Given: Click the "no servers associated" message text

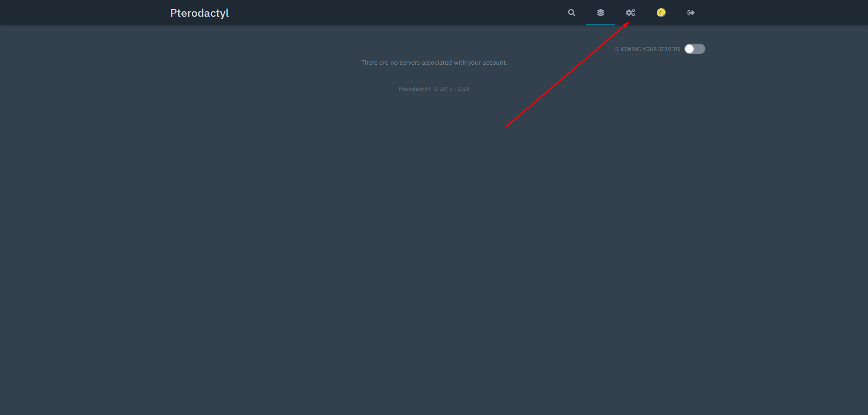Looking at the screenshot, I should click(434, 63).
